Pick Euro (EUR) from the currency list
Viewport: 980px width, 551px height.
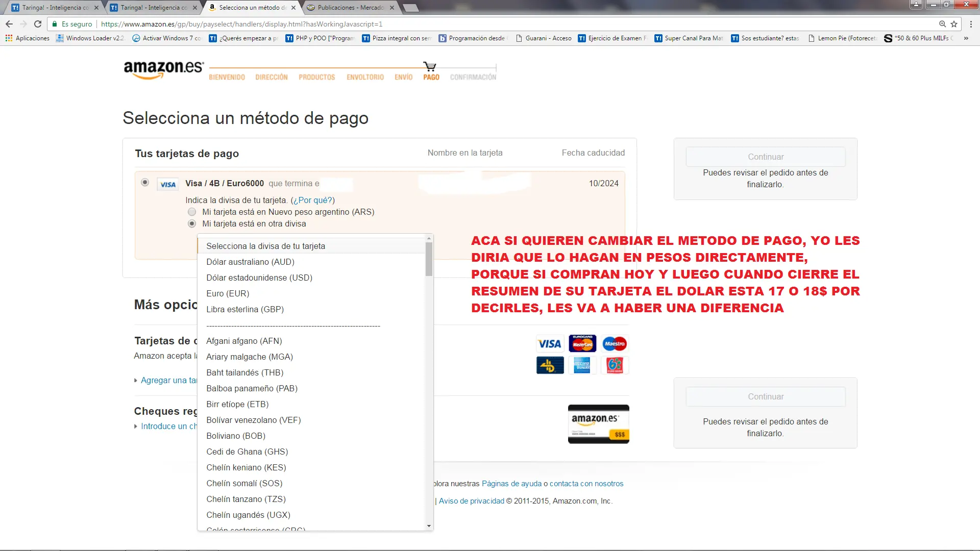(311, 293)
